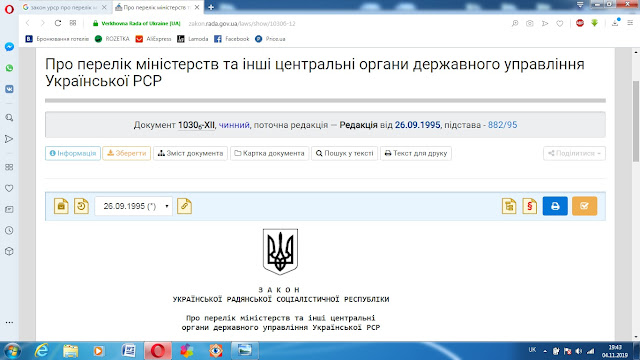This screenshot has width=640, height=360.
Task: Click the yellow document card icon
Action: (x=61, y=206)
